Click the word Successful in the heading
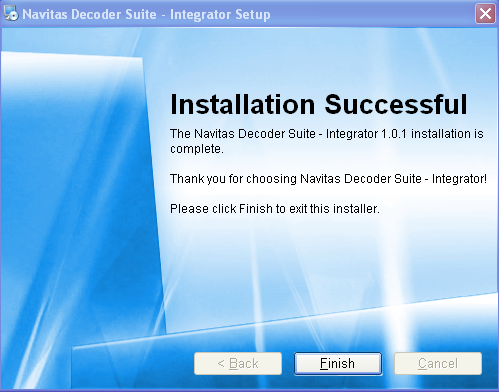The width and height of the screenshot is (499, 392). (x=396, y=105)
